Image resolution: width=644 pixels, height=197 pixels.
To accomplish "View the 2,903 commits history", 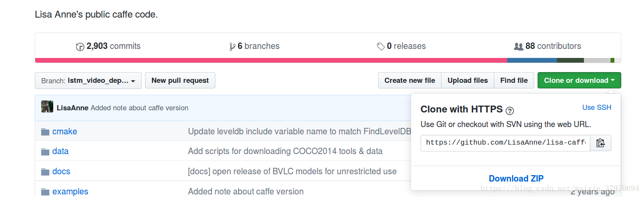I will click(108, 46).
